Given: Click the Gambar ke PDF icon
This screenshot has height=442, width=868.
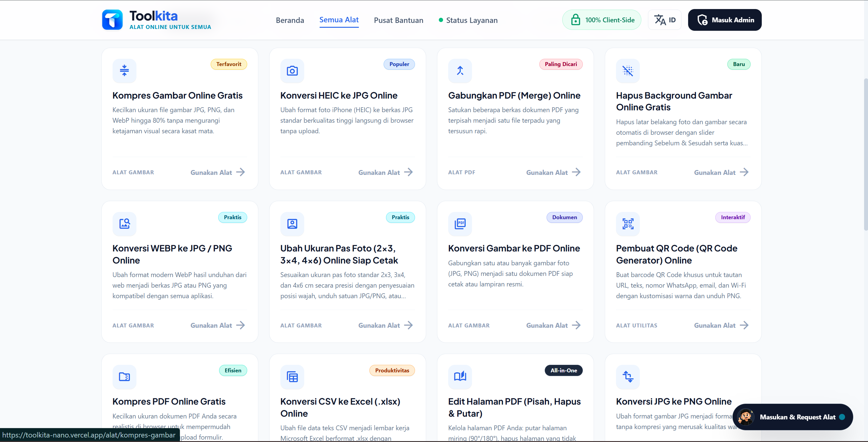Looking at the screenshot, I should [460, 224].
